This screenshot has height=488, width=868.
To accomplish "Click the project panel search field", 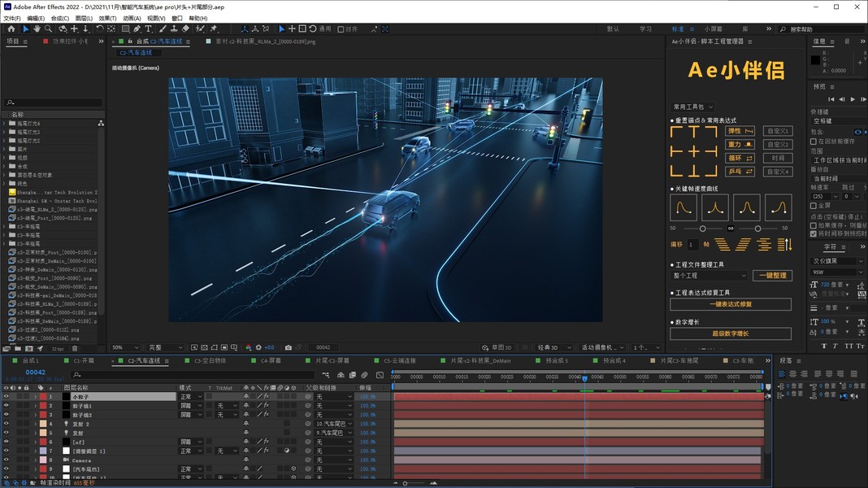I will (54, 102).
